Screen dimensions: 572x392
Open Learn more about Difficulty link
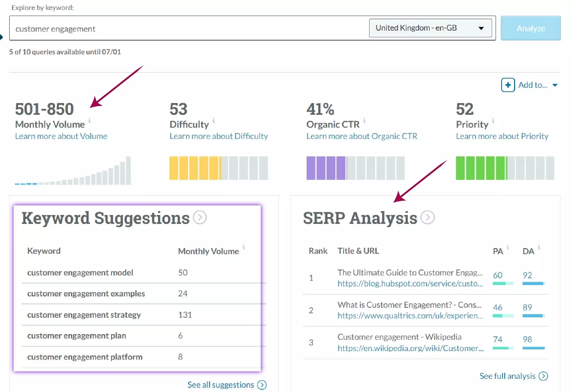tap(218, 136)
